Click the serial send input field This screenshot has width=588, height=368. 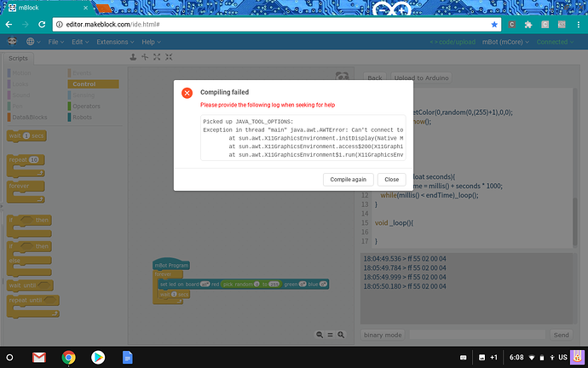pos(477,335)
